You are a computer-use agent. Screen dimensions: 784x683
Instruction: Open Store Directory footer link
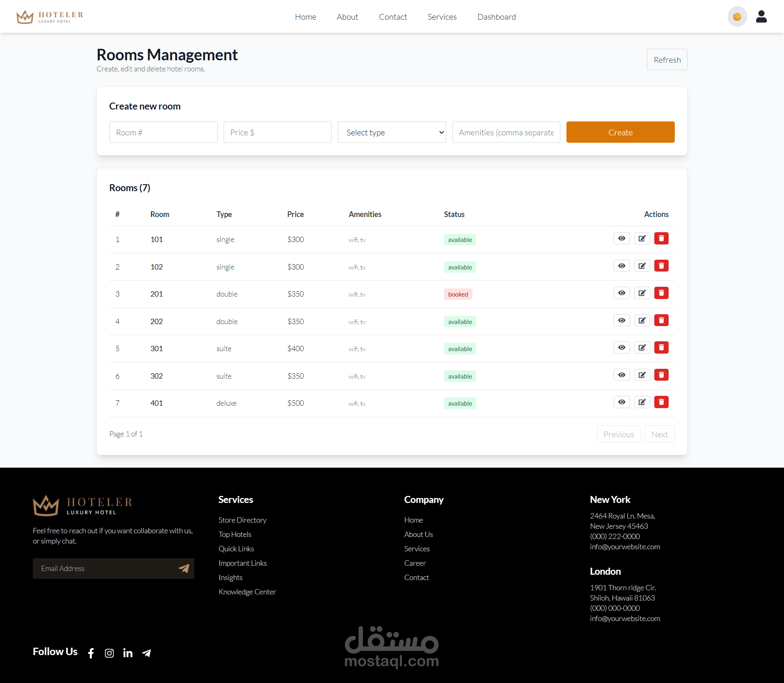pyautogui.click(x=242, y=520)
